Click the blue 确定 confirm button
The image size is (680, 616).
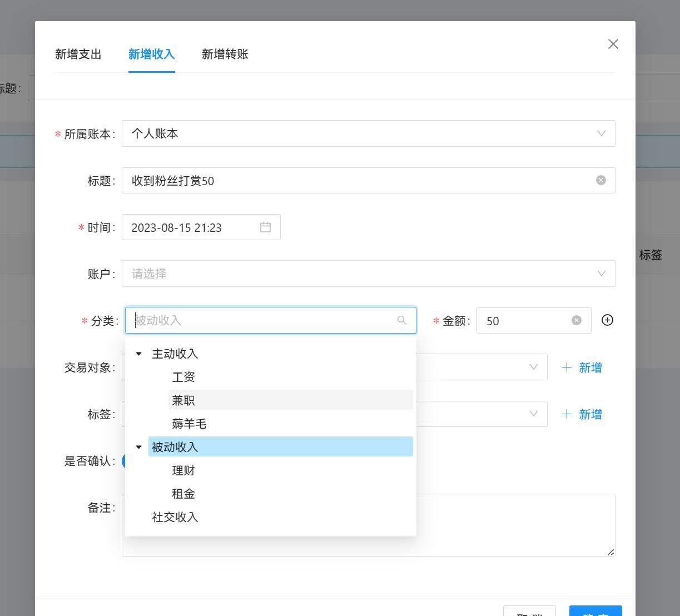click(x=595, y=612)
